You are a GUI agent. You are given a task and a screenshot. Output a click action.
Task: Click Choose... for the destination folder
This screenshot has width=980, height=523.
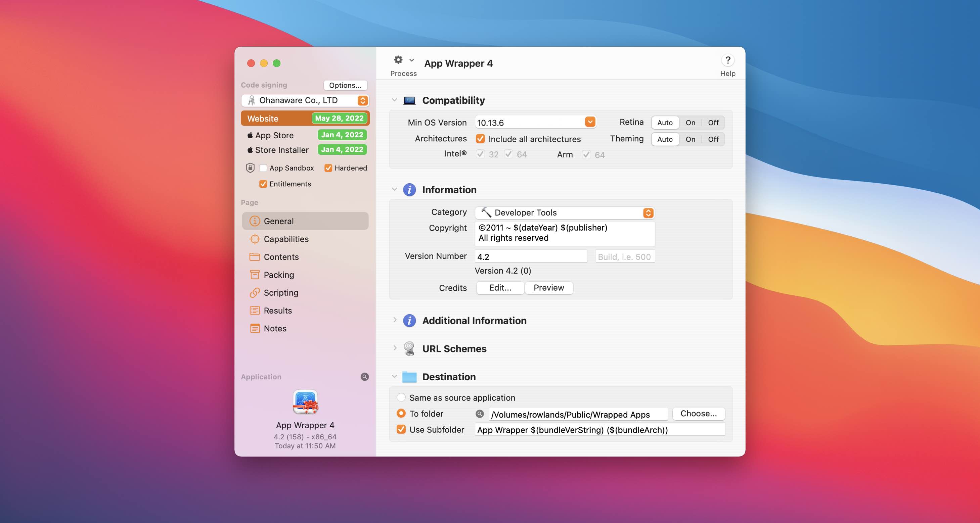[x=699, y=414]
